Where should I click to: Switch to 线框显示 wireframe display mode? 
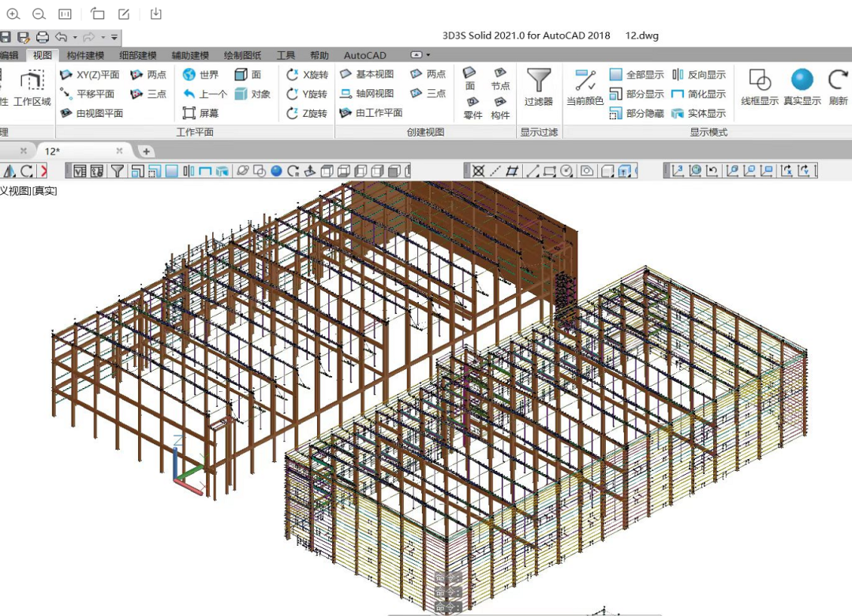point(759,87)
